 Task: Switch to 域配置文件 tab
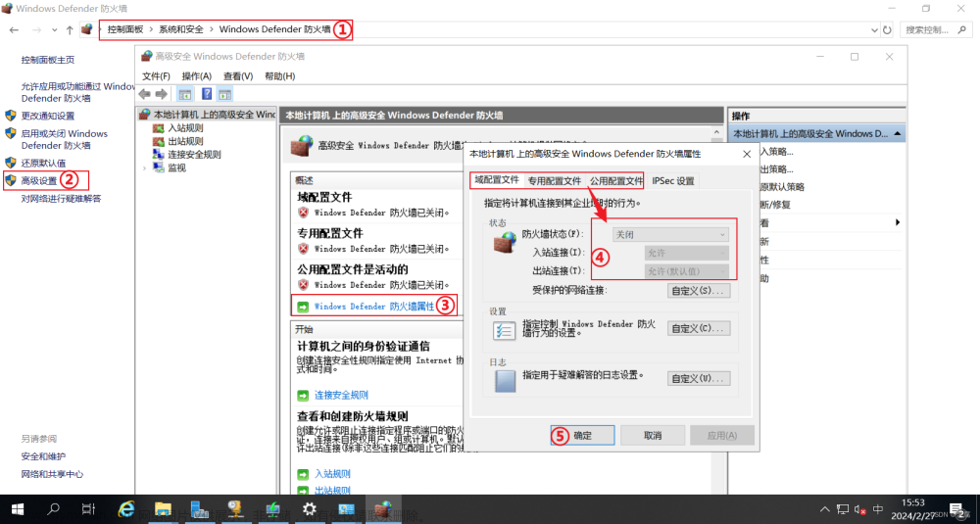pos(497,180)
